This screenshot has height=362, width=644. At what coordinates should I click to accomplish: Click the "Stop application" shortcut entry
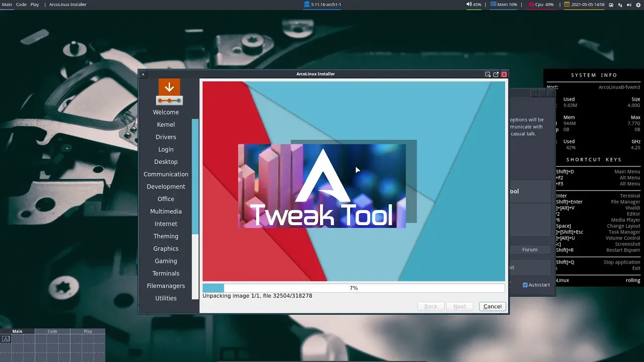(622, 262)
